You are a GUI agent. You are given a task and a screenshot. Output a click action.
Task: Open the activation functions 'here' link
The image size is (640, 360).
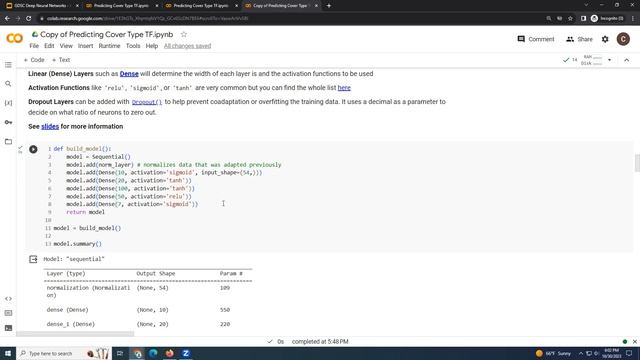(x=344, y=88)
